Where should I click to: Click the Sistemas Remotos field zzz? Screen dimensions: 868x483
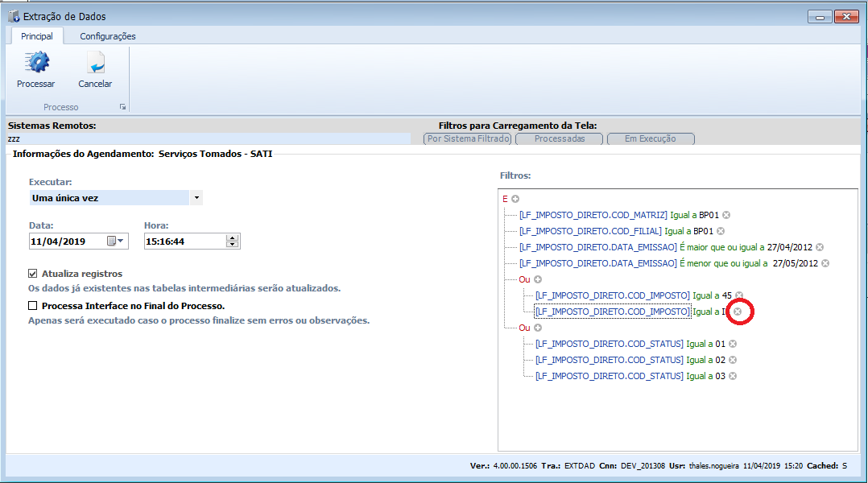click(x=209, y=139)
